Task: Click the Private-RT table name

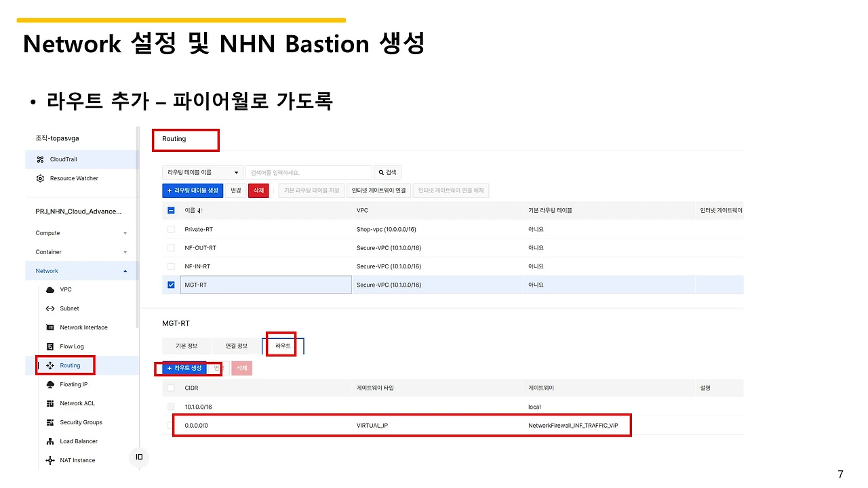Action: pos(199,229)
